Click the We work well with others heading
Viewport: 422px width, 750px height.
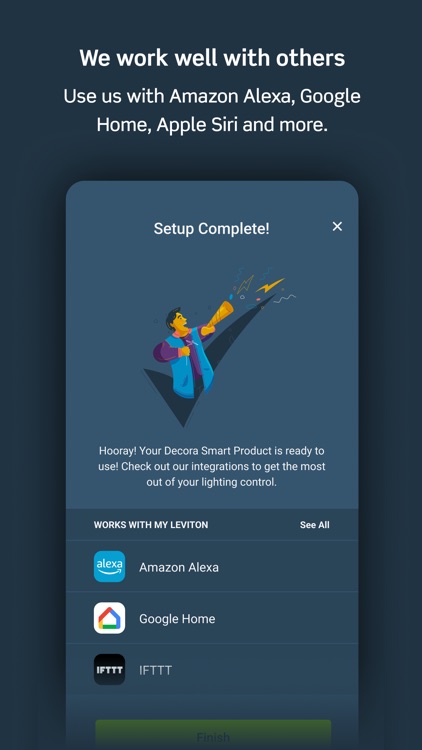point(212,58)
